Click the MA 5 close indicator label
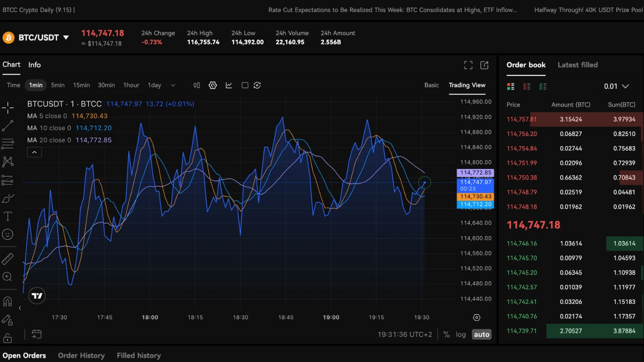Viewport: 644px width, 362px height. [47, 116]
